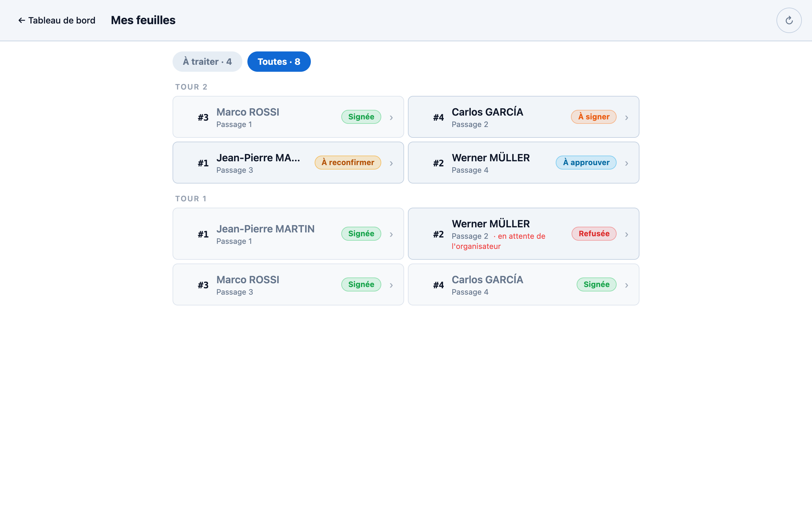
Task: Open Carlos GARCÍA Passage 2 name
Action: click(x=487, y=112)
